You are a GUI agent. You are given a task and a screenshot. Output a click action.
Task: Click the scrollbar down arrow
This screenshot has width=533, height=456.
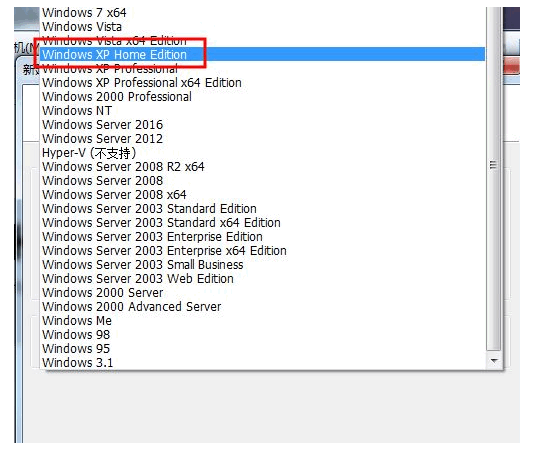(x=494, y=360)
